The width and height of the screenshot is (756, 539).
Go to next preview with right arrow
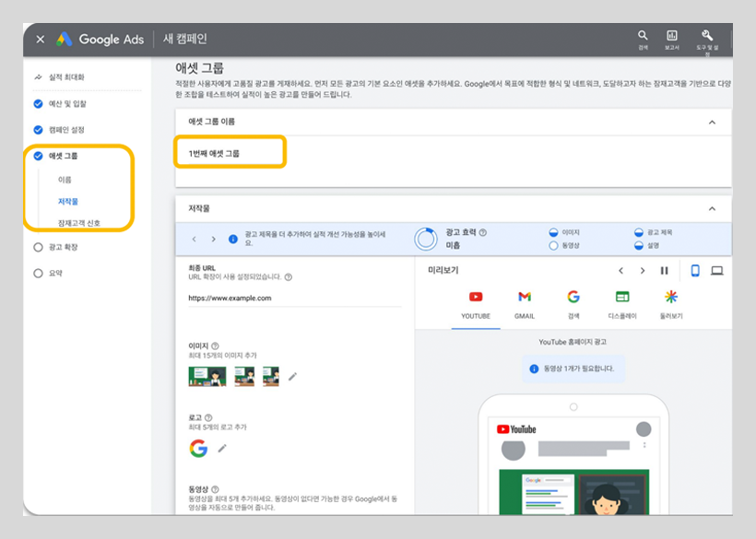643,271
